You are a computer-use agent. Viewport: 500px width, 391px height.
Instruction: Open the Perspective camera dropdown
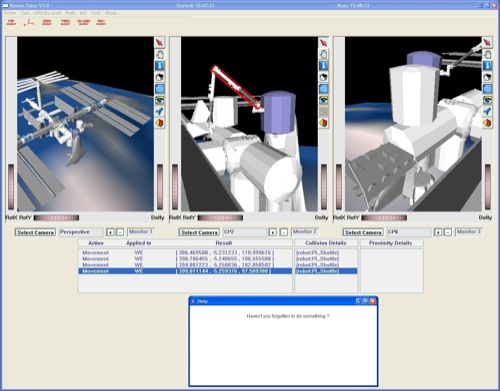pyautogui.click(x=81, y=232)
